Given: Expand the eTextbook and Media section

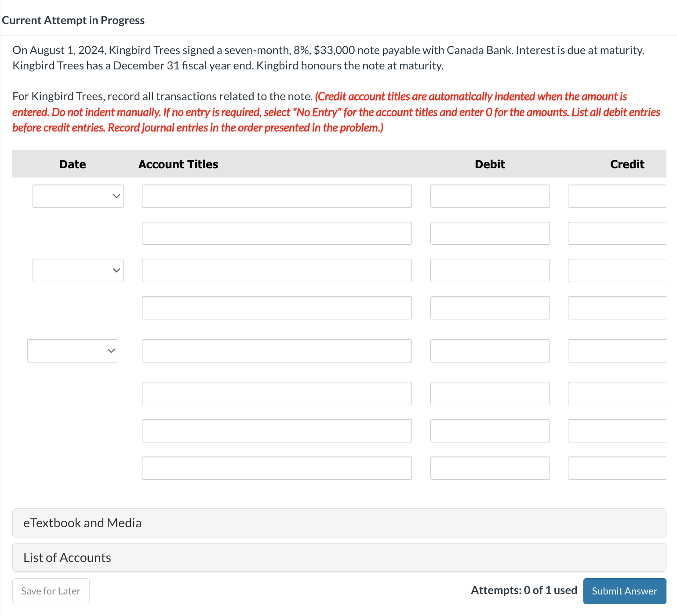Looking at the screenshot, I should tap(339, 523).
